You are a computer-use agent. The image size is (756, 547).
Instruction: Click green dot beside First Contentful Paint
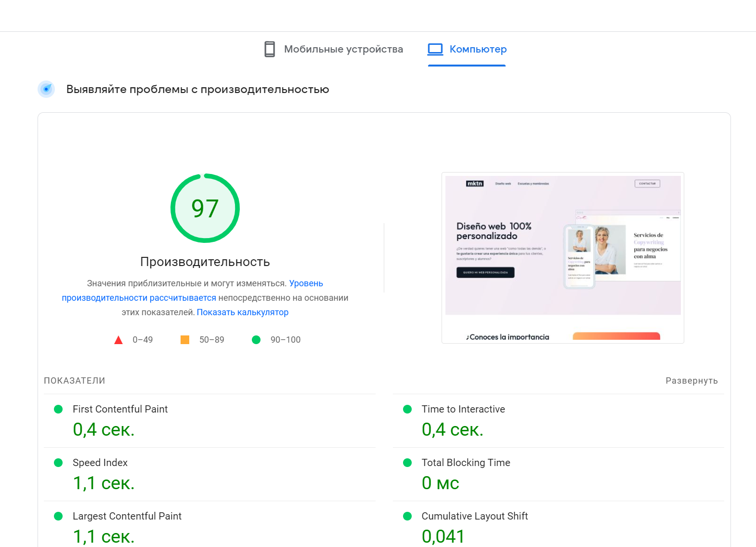click(58, 409)
